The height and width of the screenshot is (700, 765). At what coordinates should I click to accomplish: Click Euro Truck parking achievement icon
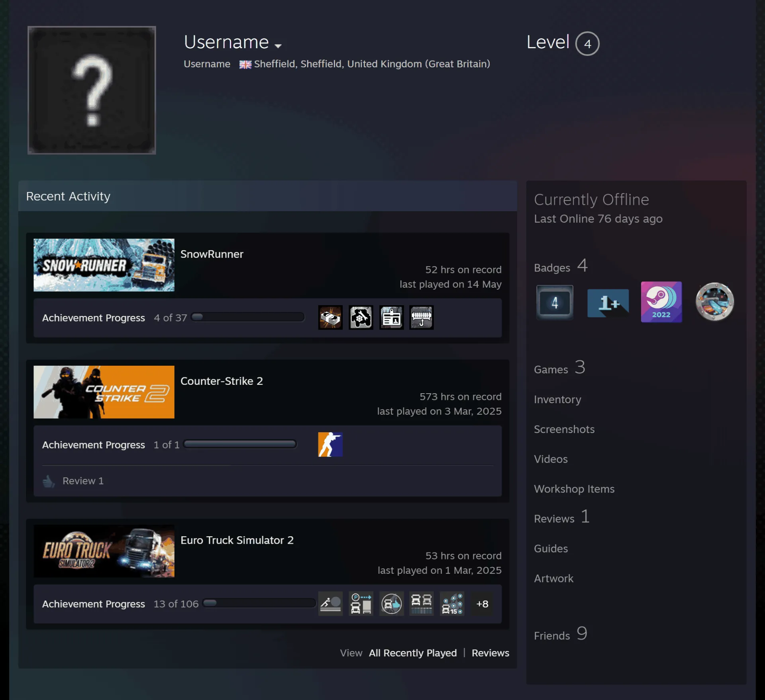pos(361,604)
